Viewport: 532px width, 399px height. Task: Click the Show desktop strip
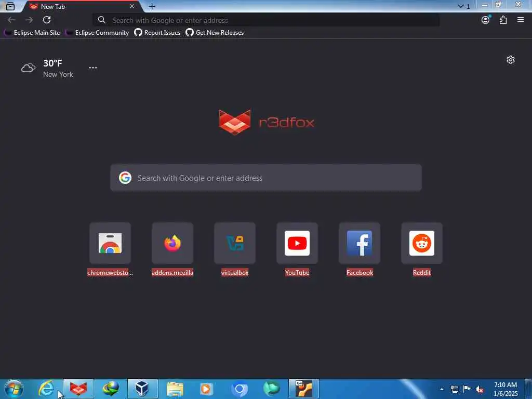click(528, 389)
